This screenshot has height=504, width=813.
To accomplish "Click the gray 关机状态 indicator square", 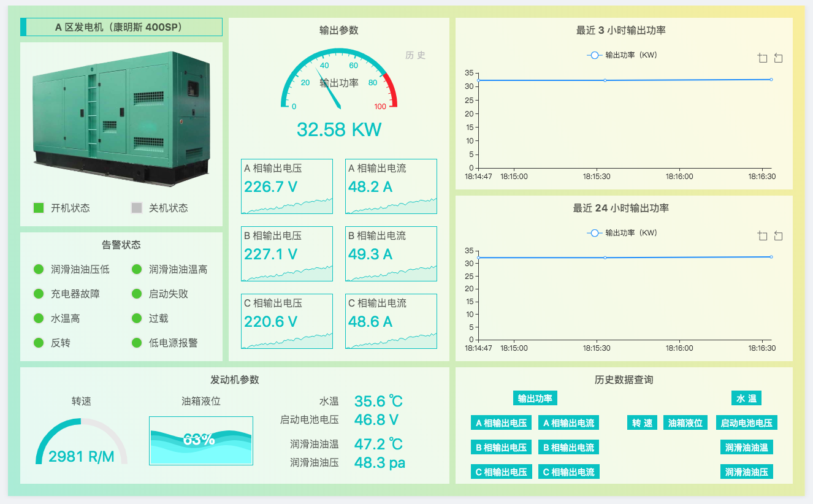I will click(x=137, y=208).
